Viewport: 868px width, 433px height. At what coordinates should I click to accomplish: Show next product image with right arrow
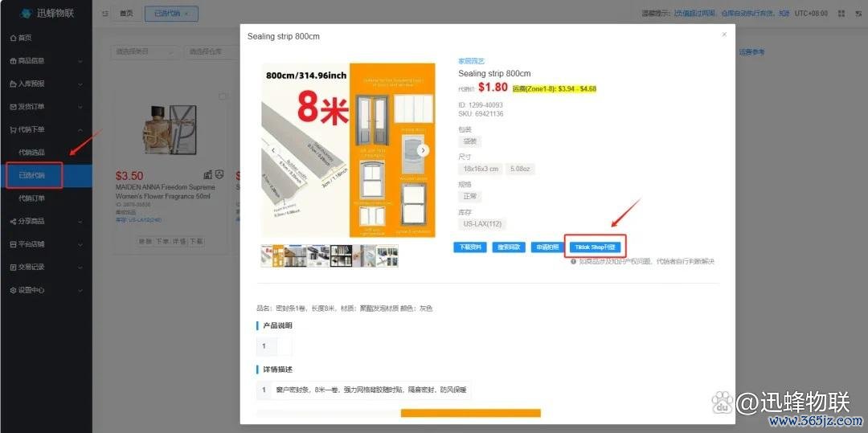click(423, 150)
